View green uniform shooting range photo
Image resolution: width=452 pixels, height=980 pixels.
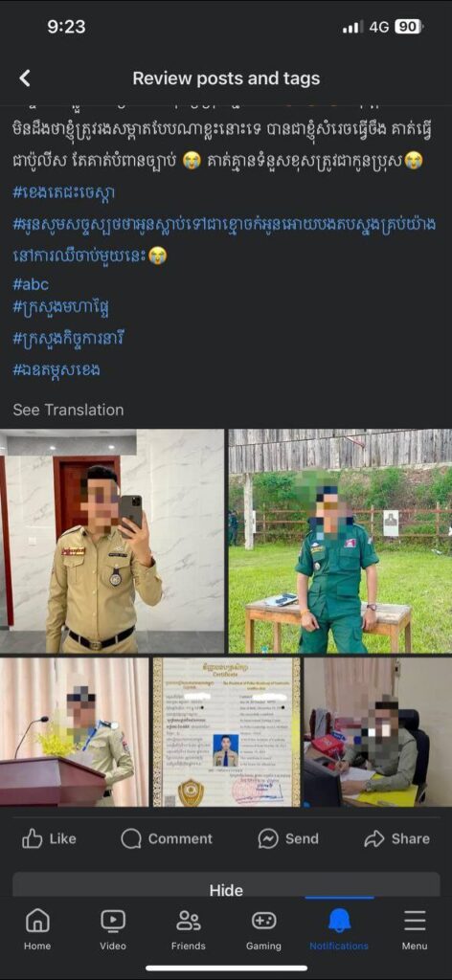340,542
